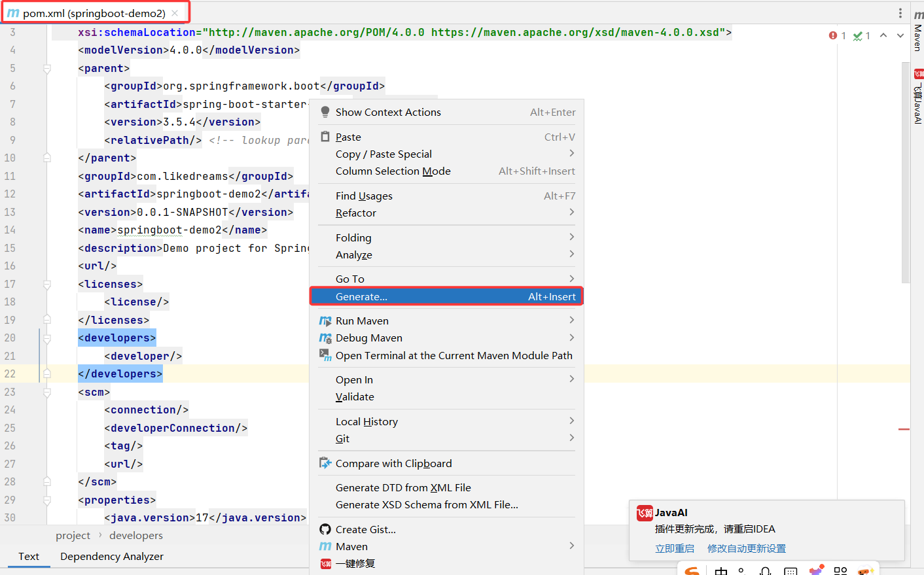Click line number 14 in gutter

10,230
